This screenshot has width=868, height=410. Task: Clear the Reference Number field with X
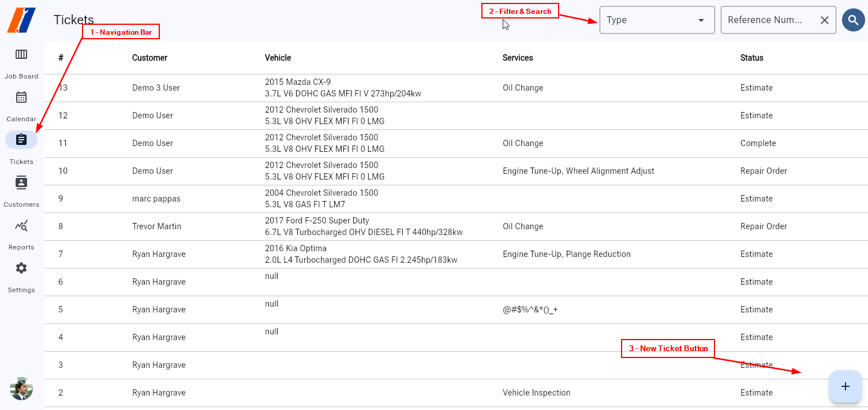coord(824,20)
